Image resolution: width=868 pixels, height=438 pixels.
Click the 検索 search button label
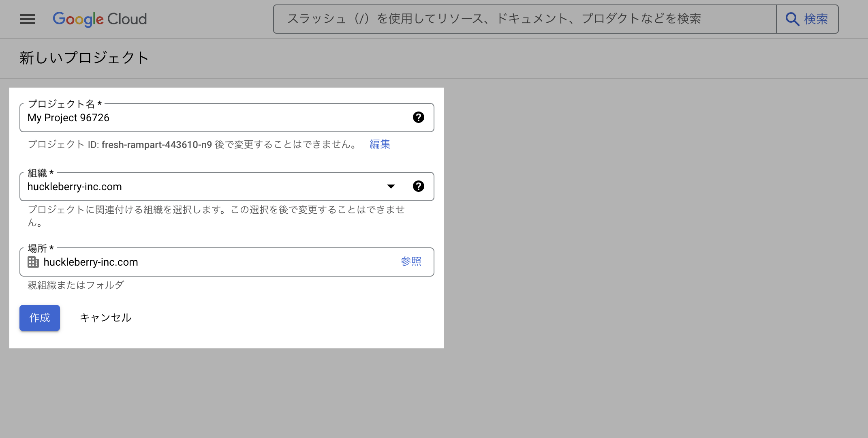click(x=816, y=19)
